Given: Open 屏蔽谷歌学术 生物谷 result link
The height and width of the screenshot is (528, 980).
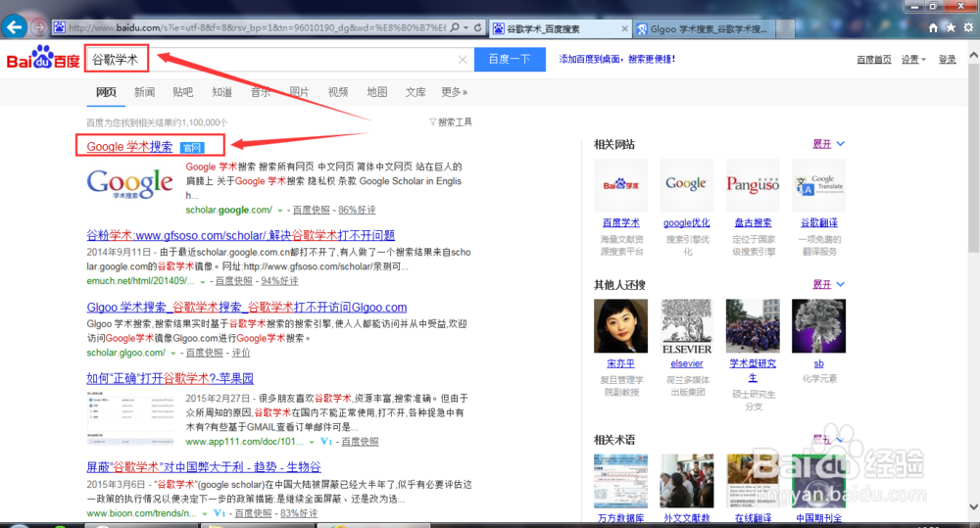Looking at the screenshot, I should (x=204, y=466).
